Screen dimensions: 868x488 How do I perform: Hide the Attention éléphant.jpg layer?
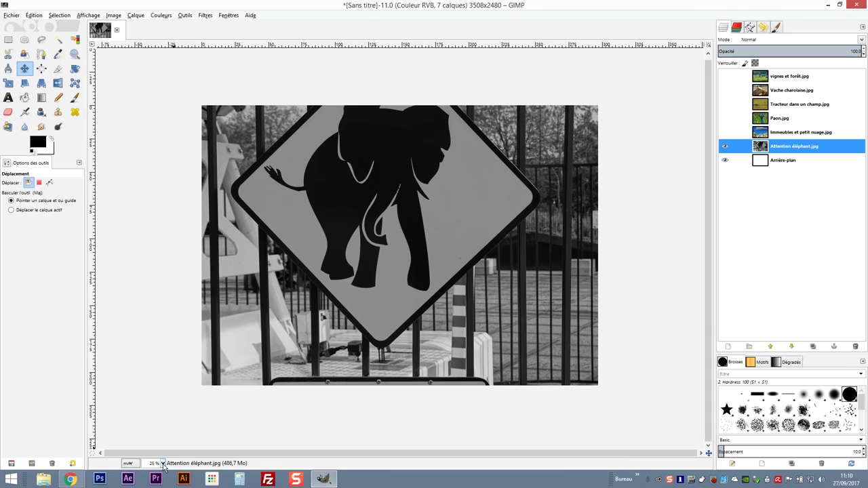[725, 146]
